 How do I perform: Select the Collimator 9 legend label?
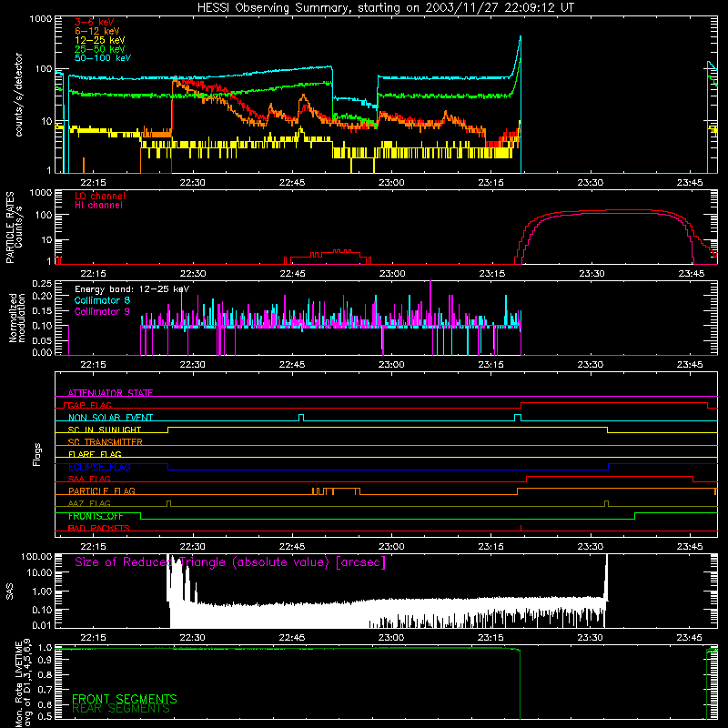click(x=102, y=311)
